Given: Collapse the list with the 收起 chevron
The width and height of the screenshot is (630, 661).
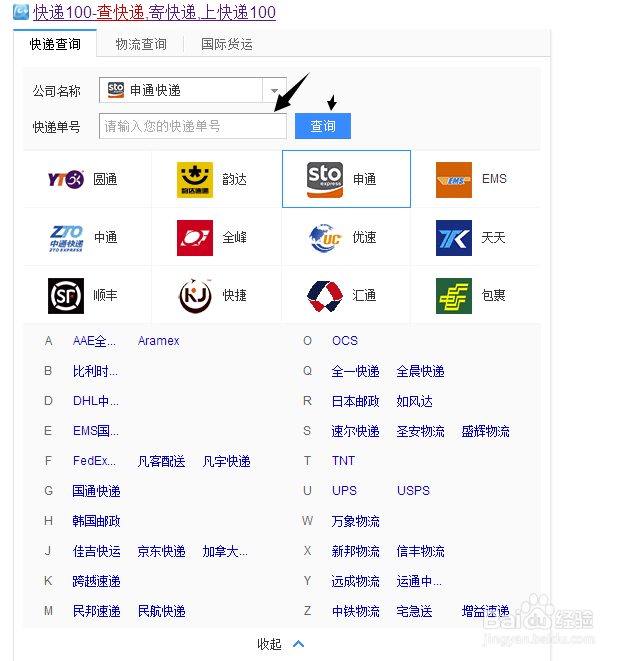Looking at the screenshot, I should (299, 644).
